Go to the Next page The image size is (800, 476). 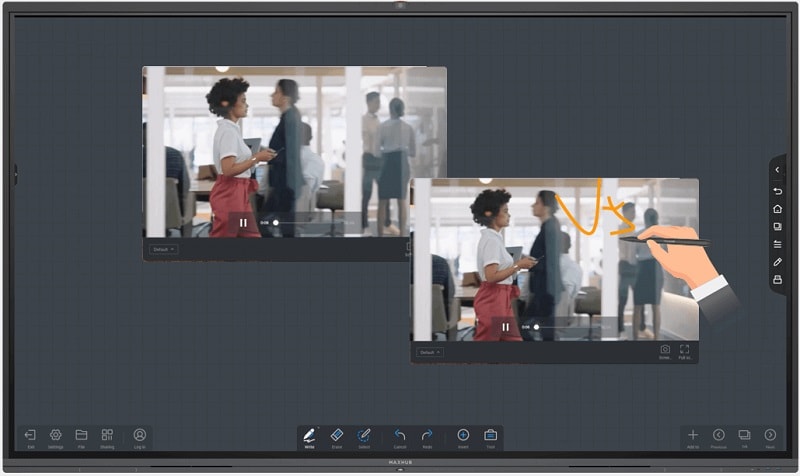(770, 435)
